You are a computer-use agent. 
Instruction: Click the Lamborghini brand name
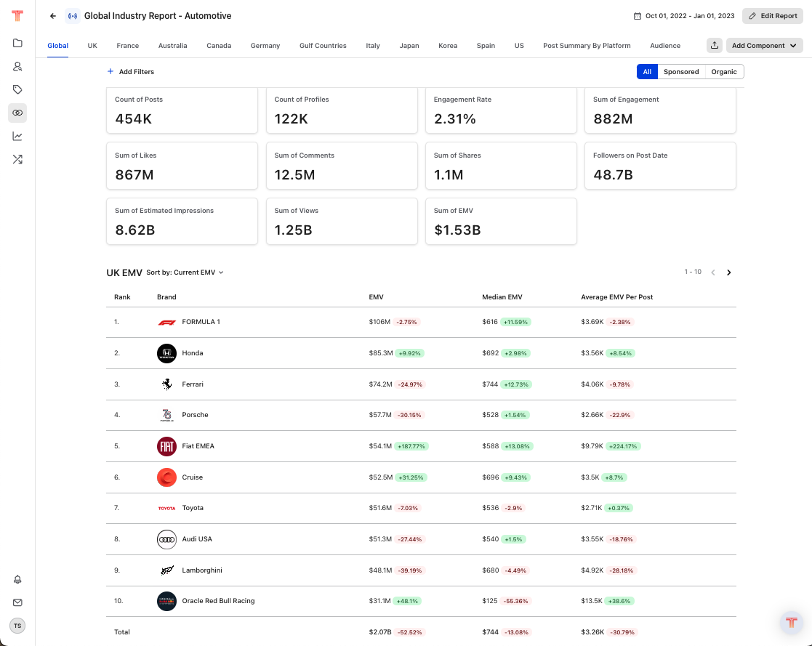[202, 570]
